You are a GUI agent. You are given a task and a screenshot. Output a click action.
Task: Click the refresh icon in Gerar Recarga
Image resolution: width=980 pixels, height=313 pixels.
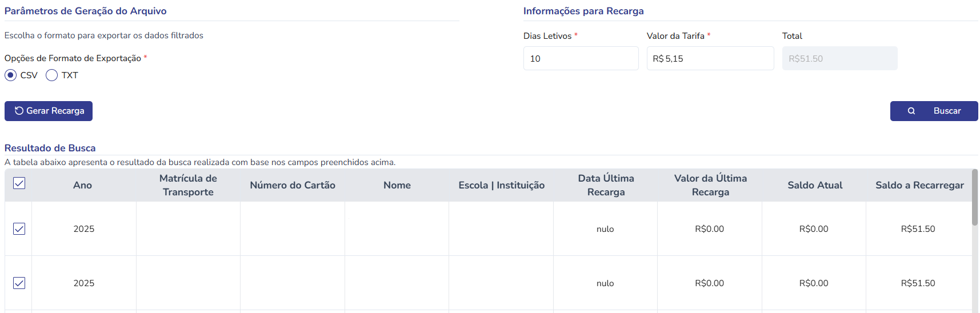[19, 111]
